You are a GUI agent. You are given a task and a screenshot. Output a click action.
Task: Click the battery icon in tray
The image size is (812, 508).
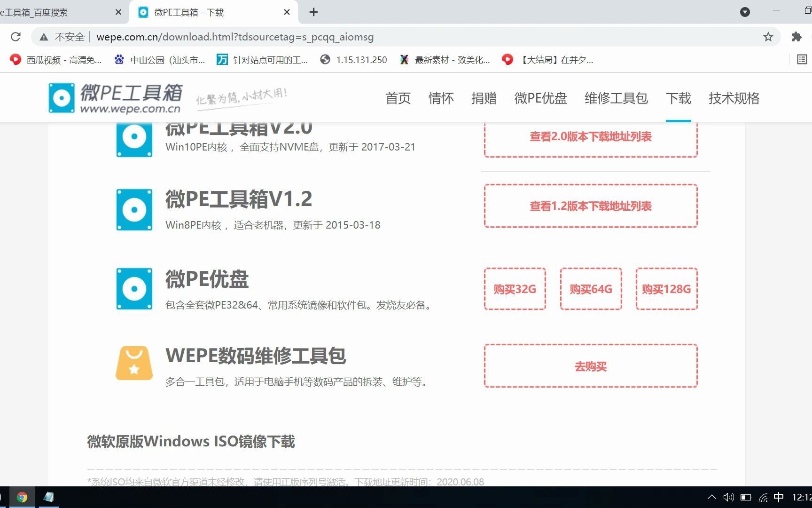(x=746, y=497)
